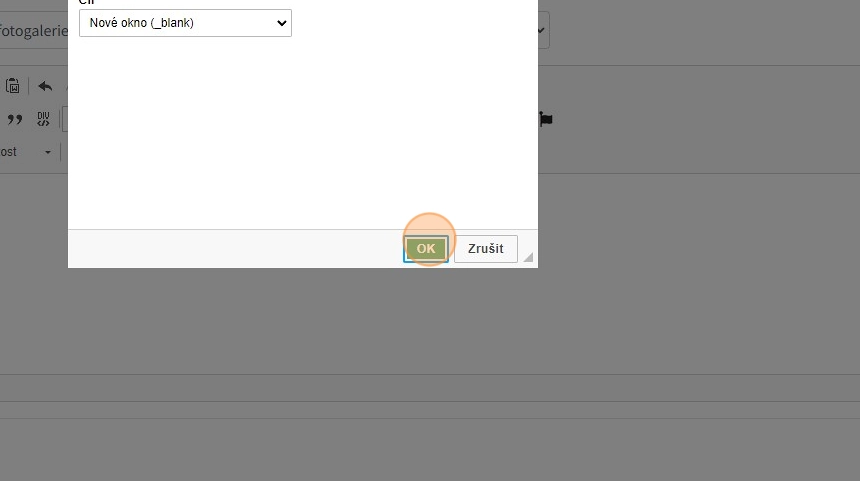Click the Paste from Word icon
Image resolution: width=860 pixels, height=481 pixels.
pyautogui.click(x=13, y=86)
